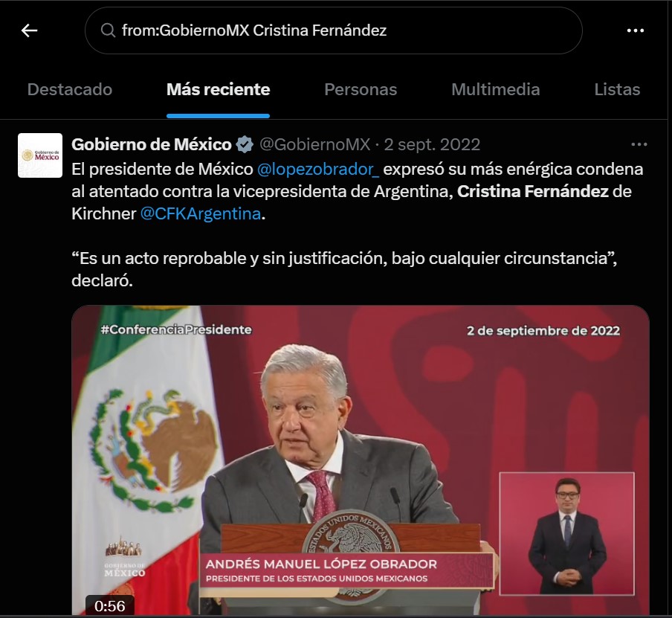Open the search options three-dot menu

pos(635,30)
